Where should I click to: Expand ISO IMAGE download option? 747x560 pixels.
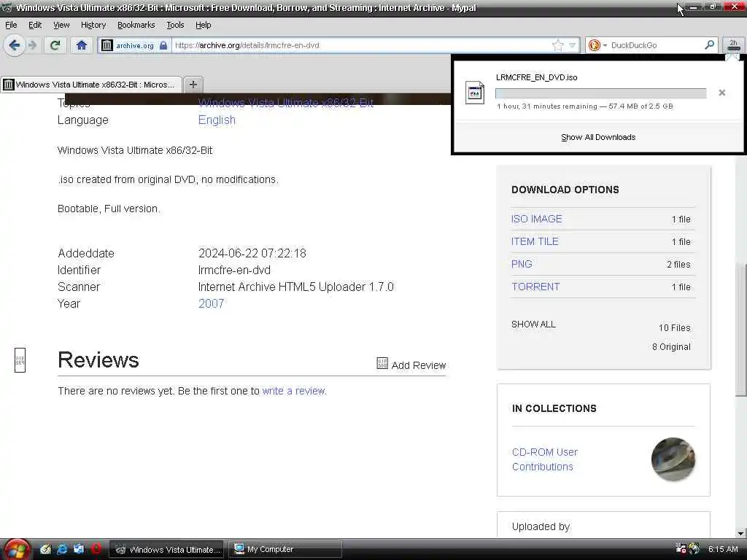[x=536, y=219]
